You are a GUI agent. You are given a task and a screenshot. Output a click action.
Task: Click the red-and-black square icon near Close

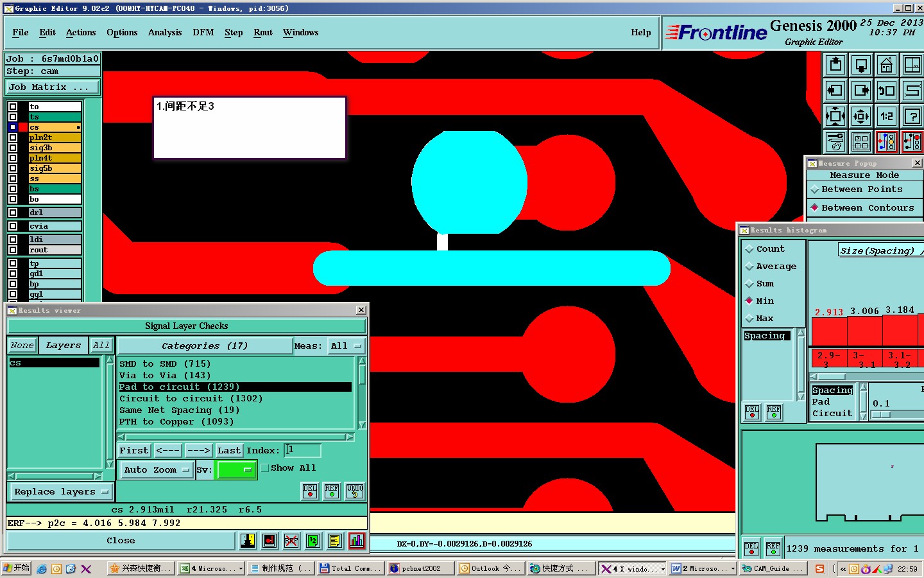[x=269, y=541]
